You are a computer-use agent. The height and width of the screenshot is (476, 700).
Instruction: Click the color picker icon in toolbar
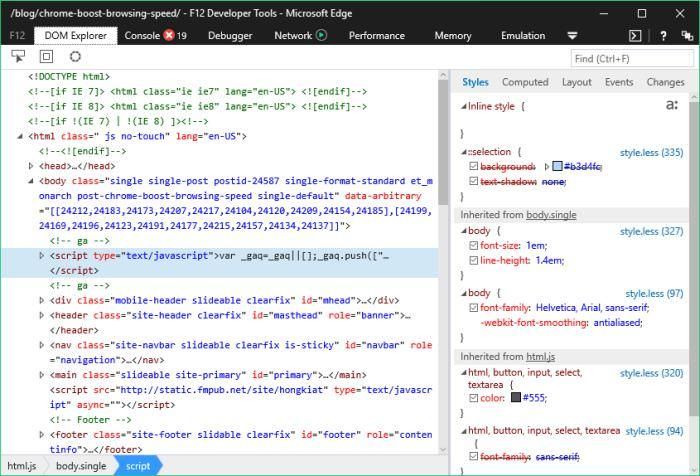tap(75, 57)
